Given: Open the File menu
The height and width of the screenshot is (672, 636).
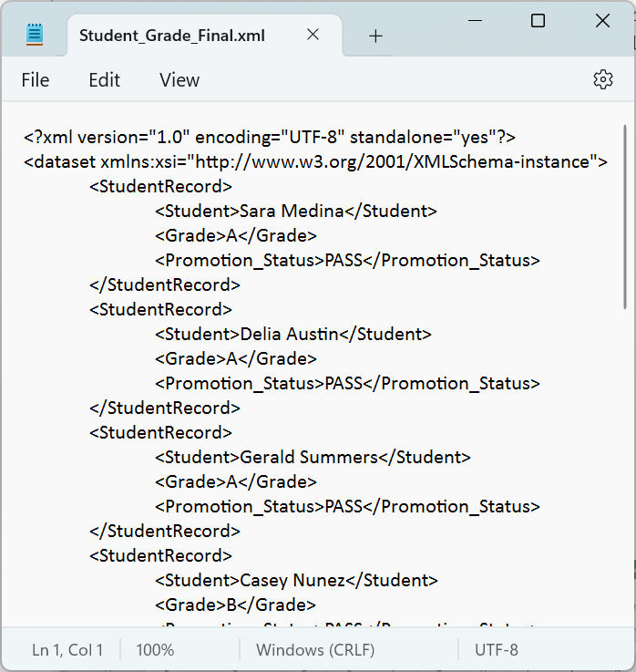Looking at the screenshot, I should (36, 80).
